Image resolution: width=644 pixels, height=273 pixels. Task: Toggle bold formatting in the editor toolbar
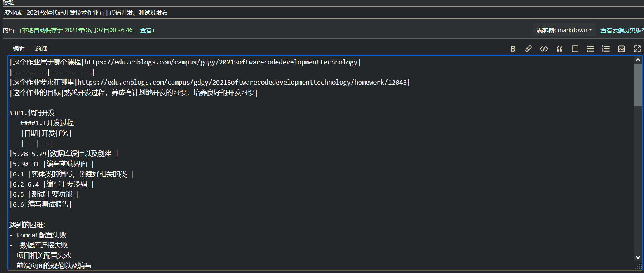[x=513, y=49]
